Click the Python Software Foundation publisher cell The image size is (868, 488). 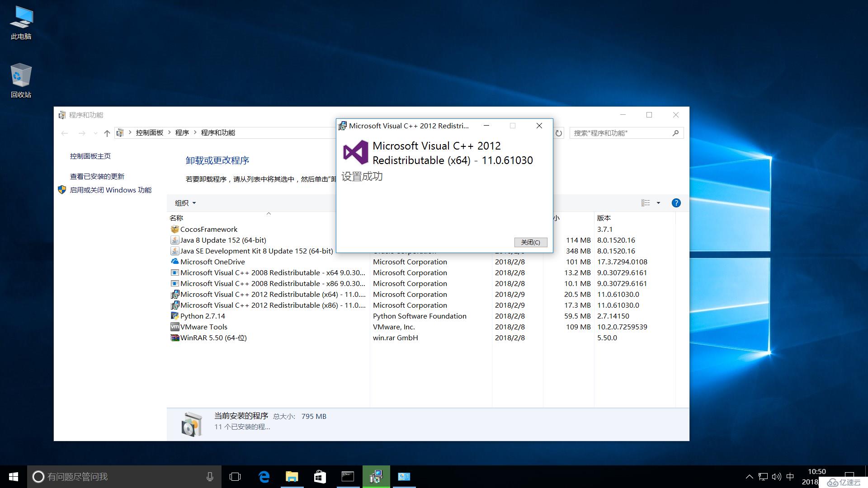tap(420, 316)
